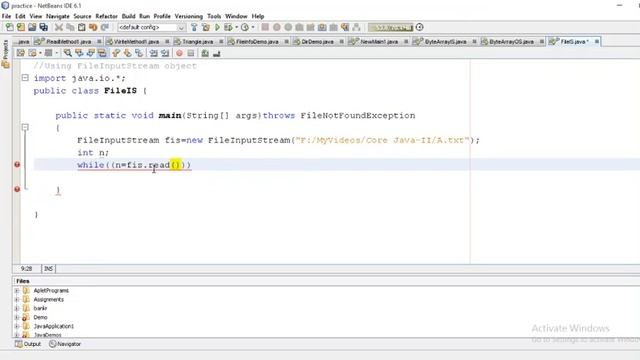This screenshot has width=640, height=360.
Task: Close the FileIS.java tab
Action: click(x=597, y=42)
